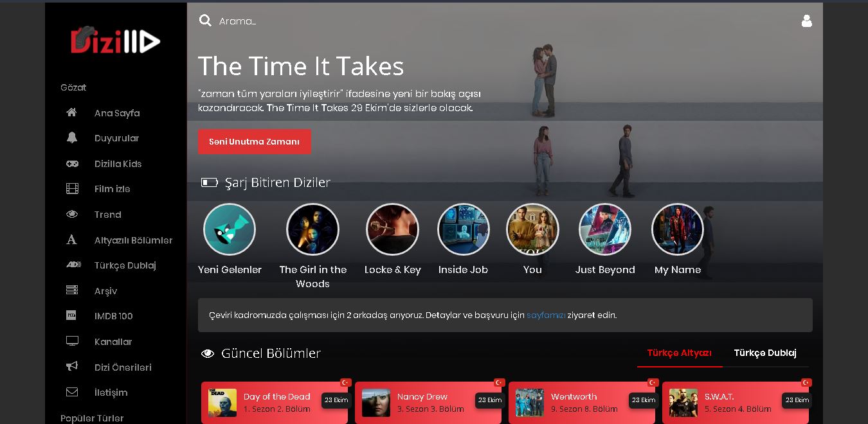Click the Altyazılı Bölümler letter icon
Image resolution: width=868 pixels, height=424 pixels.
pos(72,240)
